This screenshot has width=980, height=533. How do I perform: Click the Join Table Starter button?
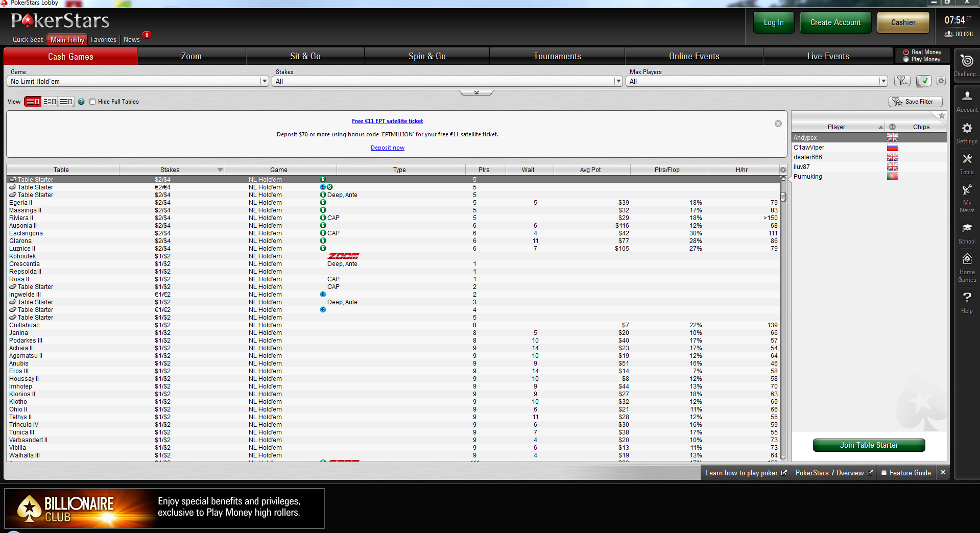tap(869, 445)
